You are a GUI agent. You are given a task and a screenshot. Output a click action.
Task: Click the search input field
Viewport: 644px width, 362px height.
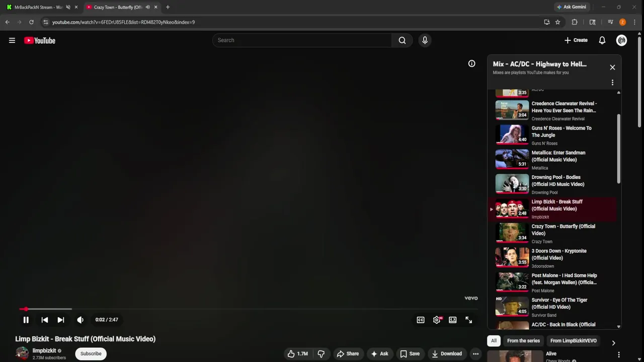[x=302, y=40]
